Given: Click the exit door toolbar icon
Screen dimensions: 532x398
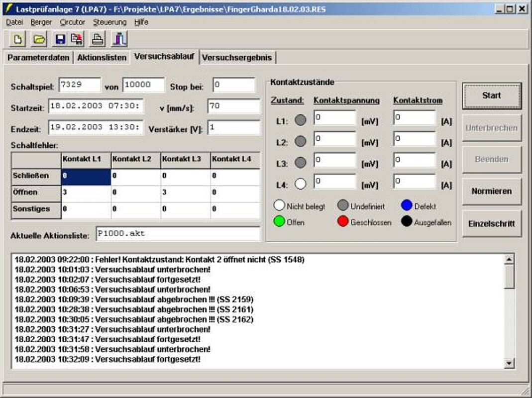Looking at the screenshot, I should pos(119,39).
